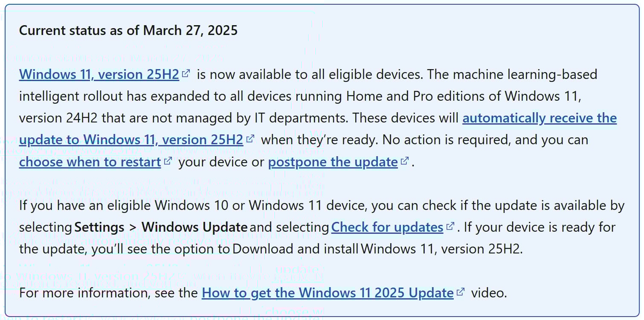Click the bold "Settings" text
Image resolution: width=644 pixels, height=320 pixels.
(x=99, y=227)
